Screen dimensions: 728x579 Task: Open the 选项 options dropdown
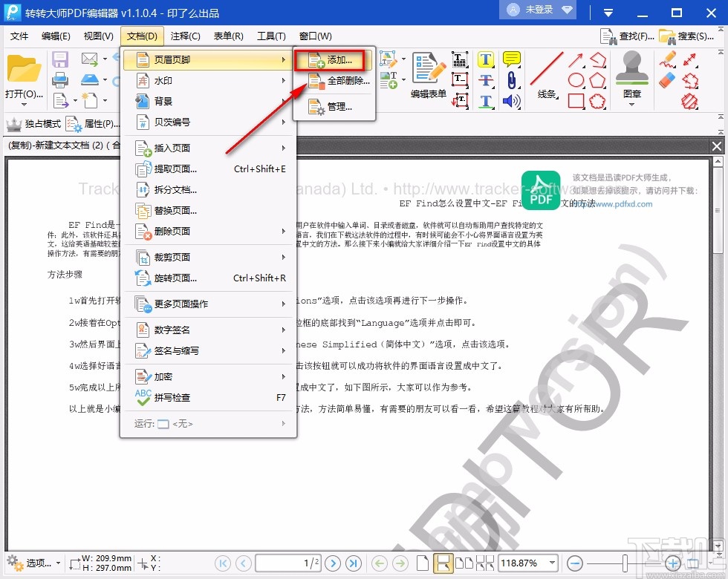tap(34, 563)
